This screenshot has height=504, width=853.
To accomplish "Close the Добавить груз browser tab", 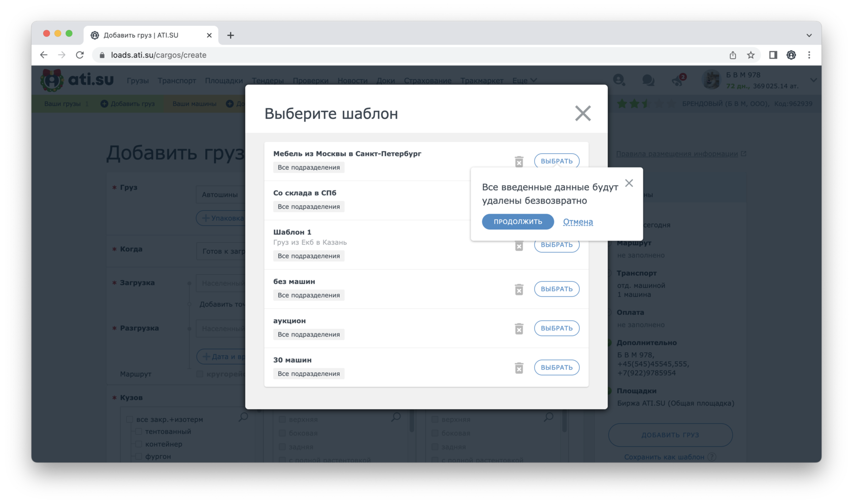I will coord(209,35).
